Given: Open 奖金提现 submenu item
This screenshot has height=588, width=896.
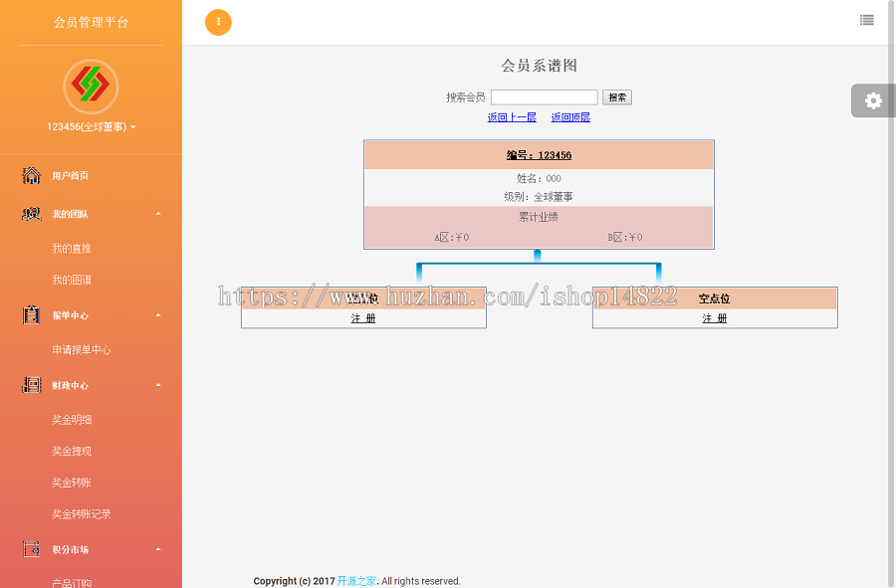Looking at the screenshot, I should point(72,451).
